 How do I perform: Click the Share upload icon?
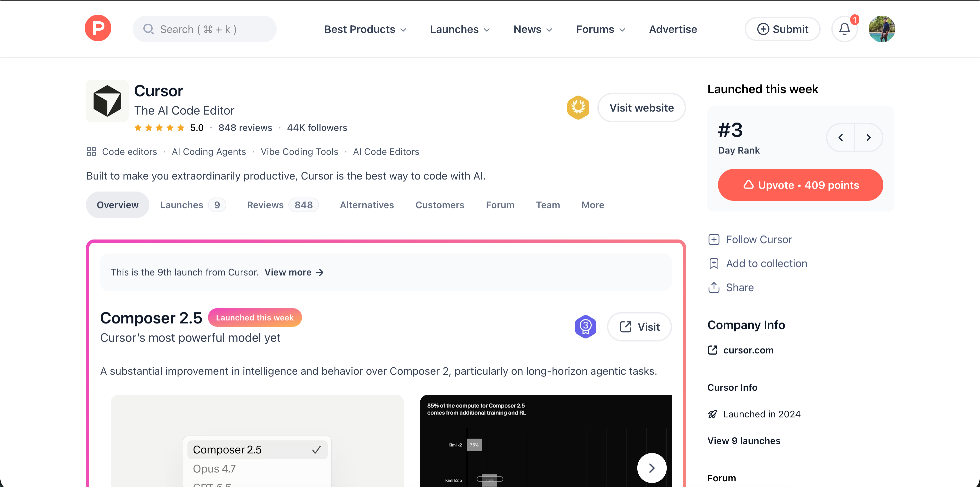(x=714, y=287)
